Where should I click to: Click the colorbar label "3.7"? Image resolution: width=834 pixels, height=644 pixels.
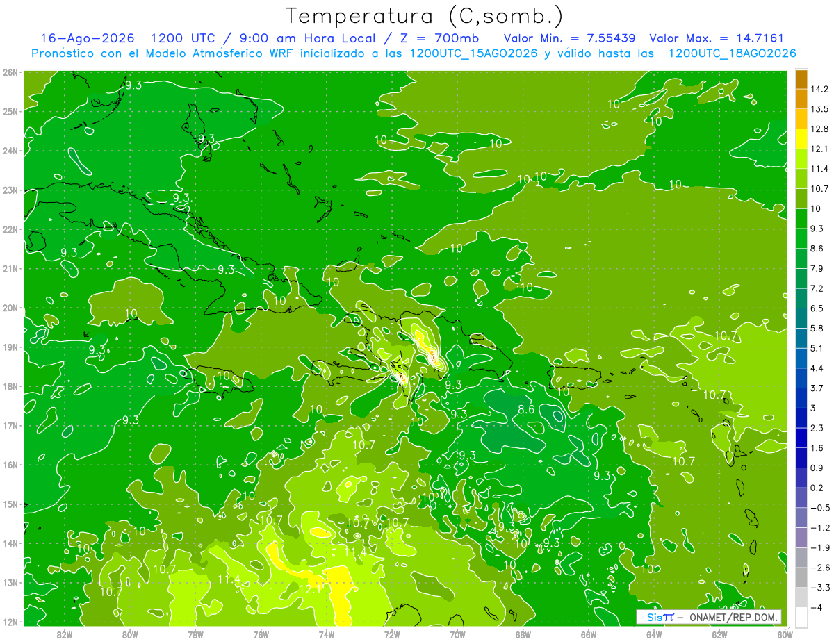click(x=817, y=388)
